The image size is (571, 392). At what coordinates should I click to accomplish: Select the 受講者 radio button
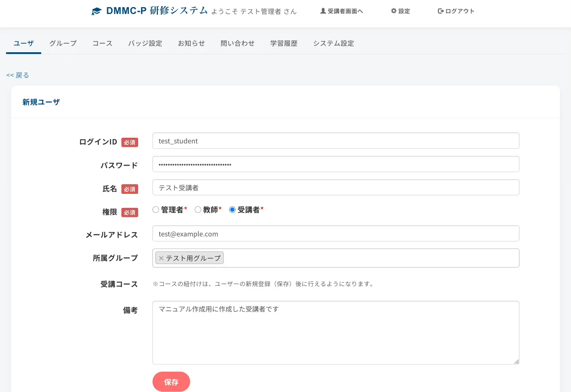pyautogui.click(x=232, y=210)
